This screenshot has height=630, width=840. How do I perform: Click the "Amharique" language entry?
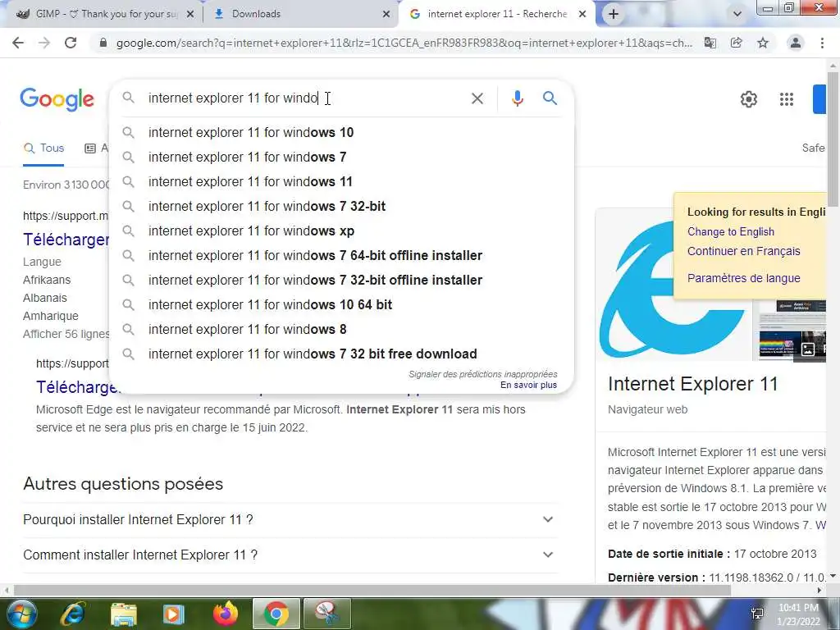[x=50, y=316]
